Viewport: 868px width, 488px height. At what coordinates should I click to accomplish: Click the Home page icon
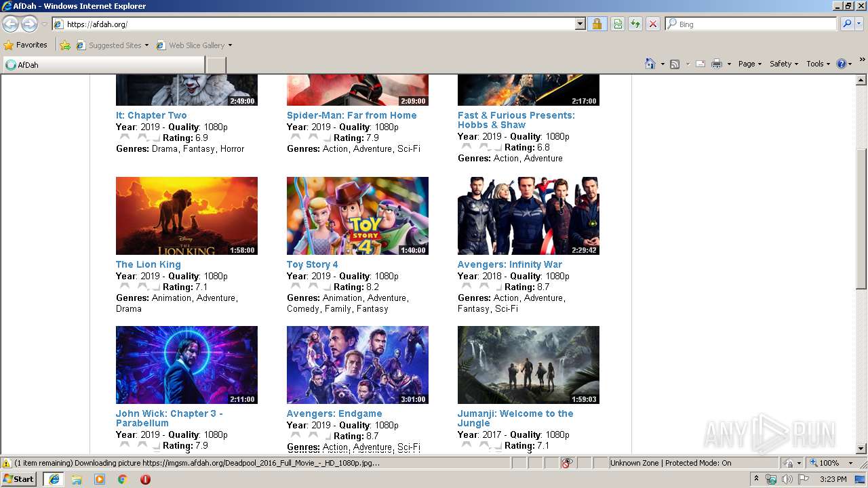pyautogui.click(x=650, y=64)
